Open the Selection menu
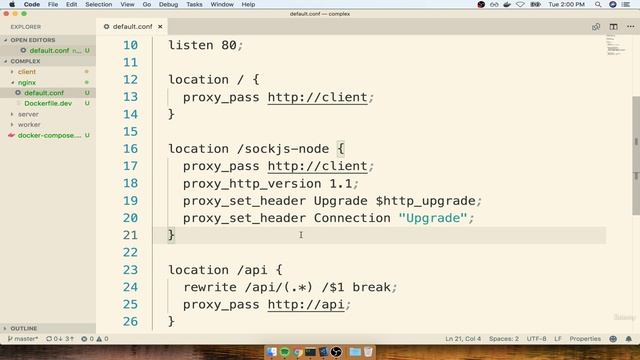This screenshot has width=640, height=360. pyautogui.click(x=98, y=4)
